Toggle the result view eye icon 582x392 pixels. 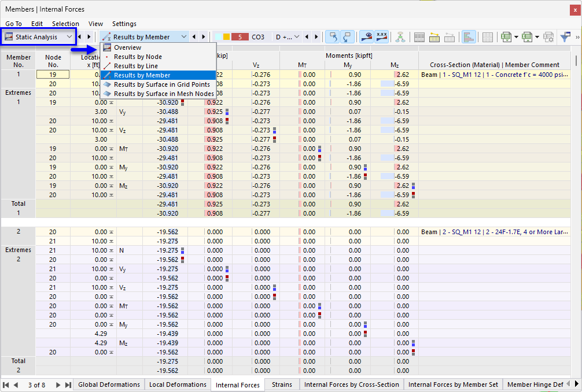click(367, 37)
